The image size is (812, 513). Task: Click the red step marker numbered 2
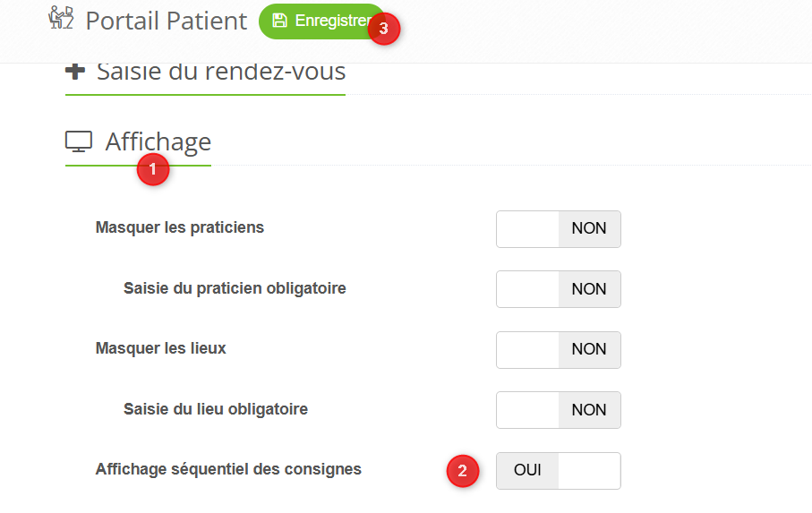coord(462,470)
